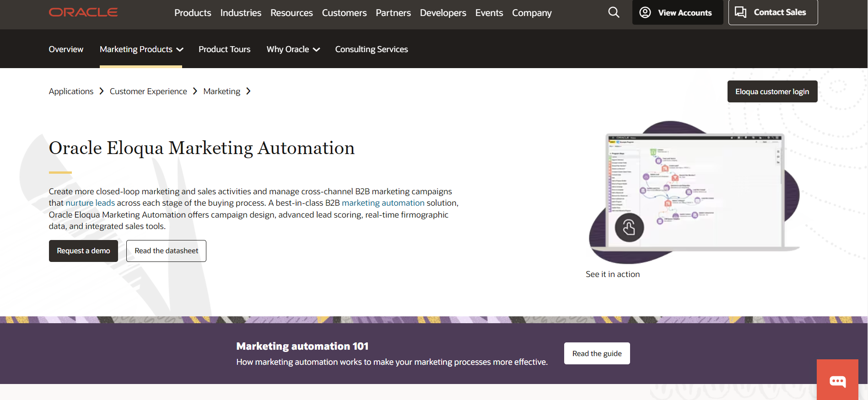The width and height of the screenshot is (868, 400).
Task: Expand the Marketing Products dropdown
Action: [141, 49]
